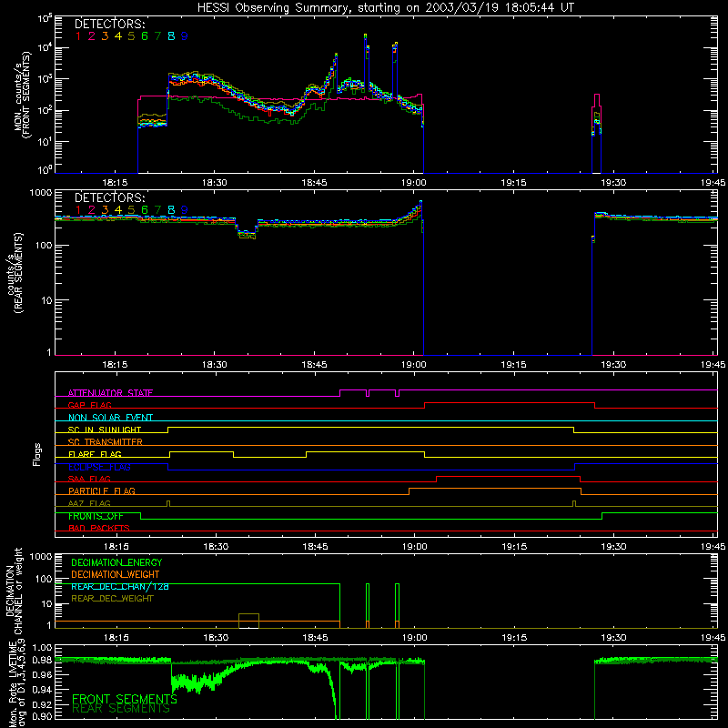This screenshot has height=728, width=728.
Task: Click the Flags axis title
Action: pos(37,454)
